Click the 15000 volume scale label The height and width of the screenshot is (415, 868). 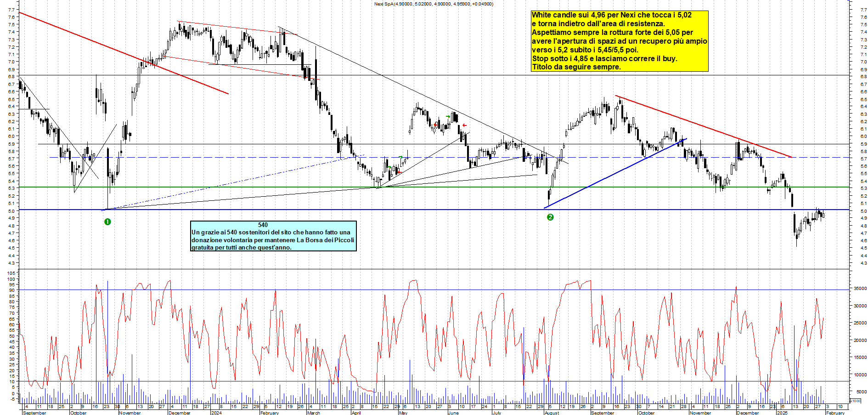click(x=860, y=357)
